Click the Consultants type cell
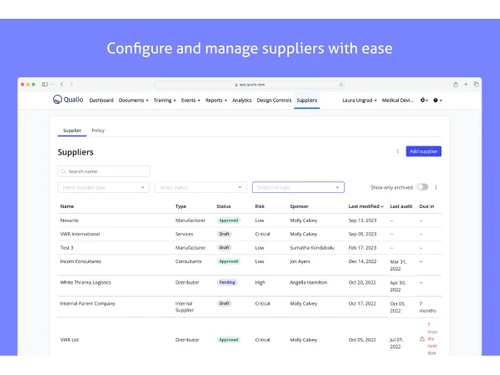500x375 pixels. tap(188, 261)
